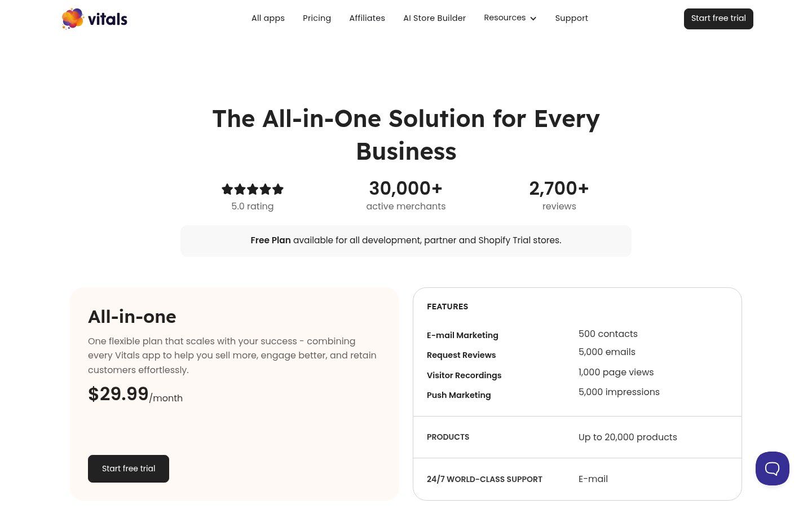The image size is (812, 508).
Task: Navigate to AI Store Builder
Action: point(434,18)
